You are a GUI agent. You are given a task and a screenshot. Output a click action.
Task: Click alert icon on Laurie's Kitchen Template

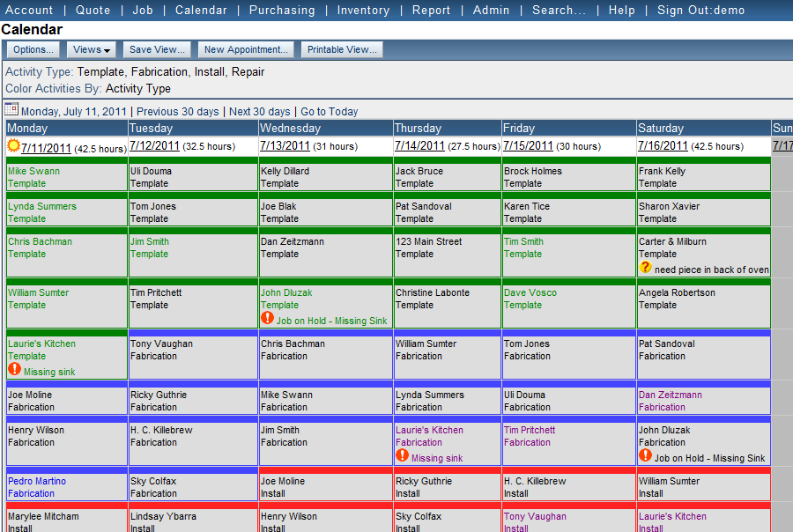[x=14, y=370]
